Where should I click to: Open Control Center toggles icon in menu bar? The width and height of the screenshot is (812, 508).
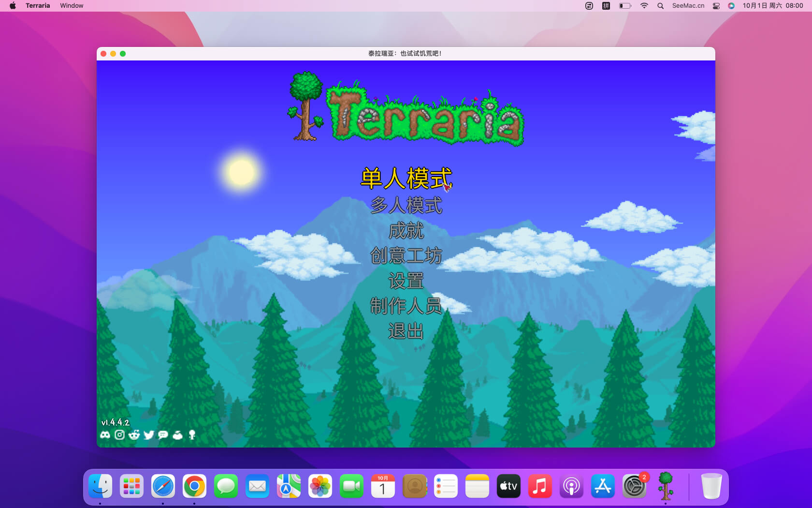[716, 6]
